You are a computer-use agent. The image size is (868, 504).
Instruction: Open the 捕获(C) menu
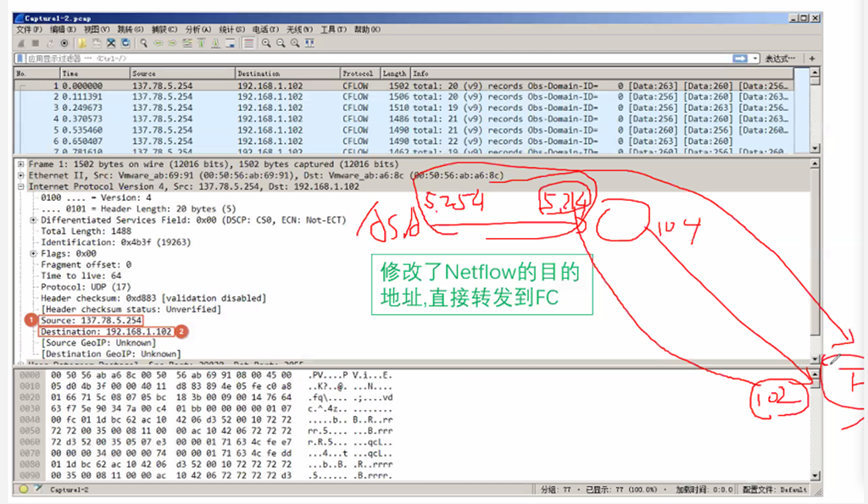click(x=164, y=30)
